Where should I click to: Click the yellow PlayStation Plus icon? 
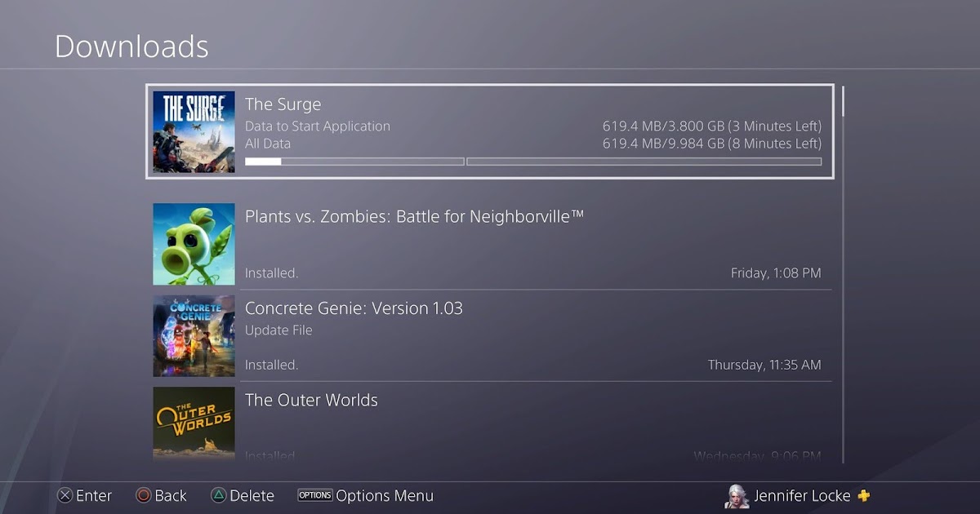click(x=863, y=495)
